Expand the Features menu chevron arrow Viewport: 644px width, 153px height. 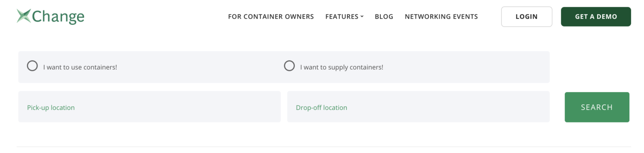click(362, 17)
